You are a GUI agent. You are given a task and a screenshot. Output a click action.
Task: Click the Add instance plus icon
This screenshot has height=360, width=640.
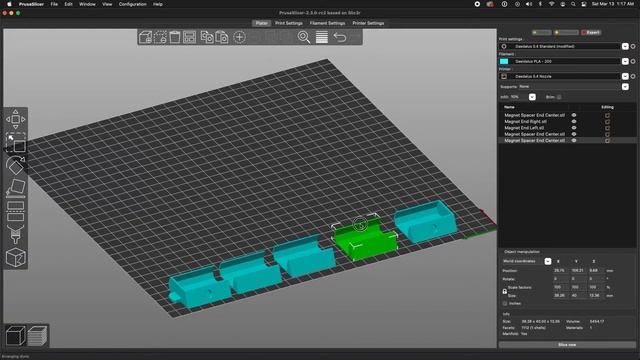click(240, 37)
